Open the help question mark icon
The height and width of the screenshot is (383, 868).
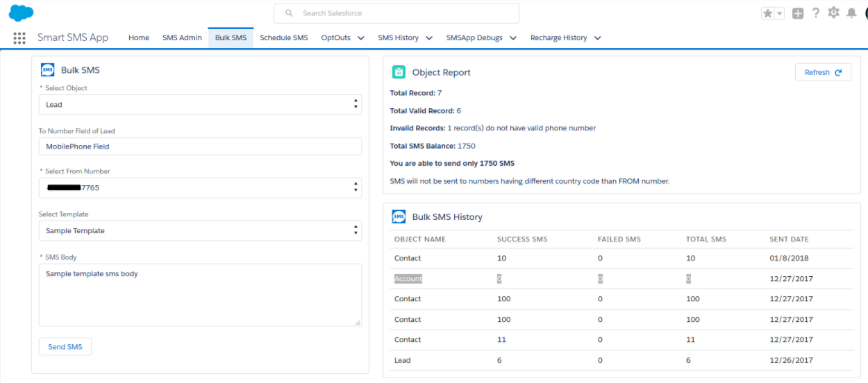(816, 13)
